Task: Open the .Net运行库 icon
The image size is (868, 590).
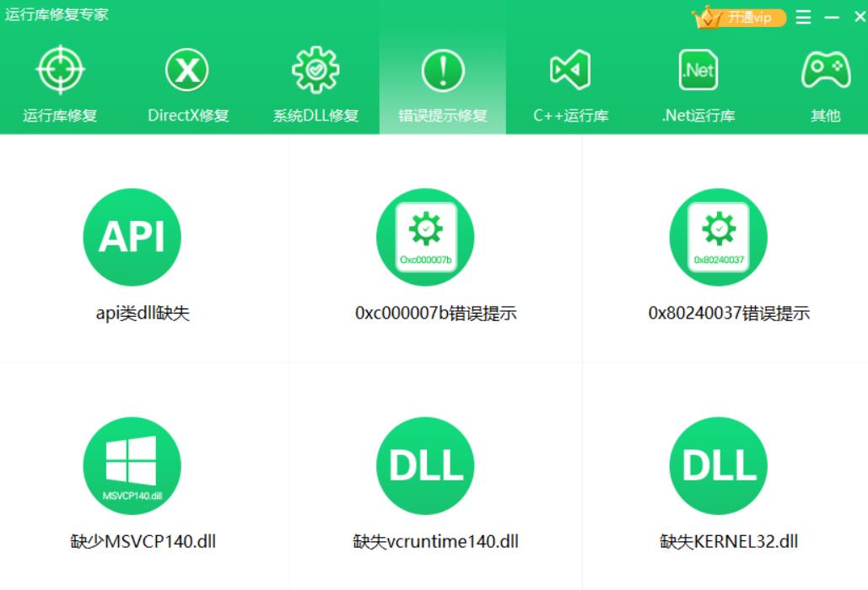Action: (x=698, y=70)
